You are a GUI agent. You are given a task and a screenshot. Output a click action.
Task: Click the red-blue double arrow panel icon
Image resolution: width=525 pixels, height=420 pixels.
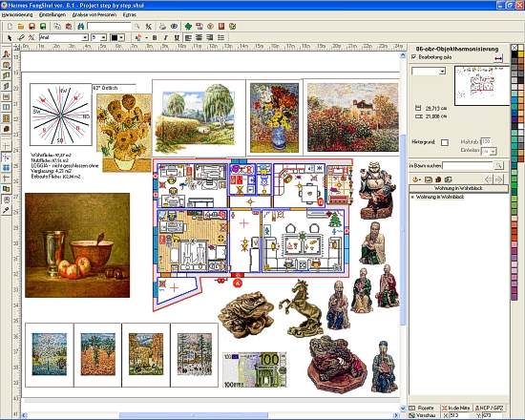click(x=498, y=58)
